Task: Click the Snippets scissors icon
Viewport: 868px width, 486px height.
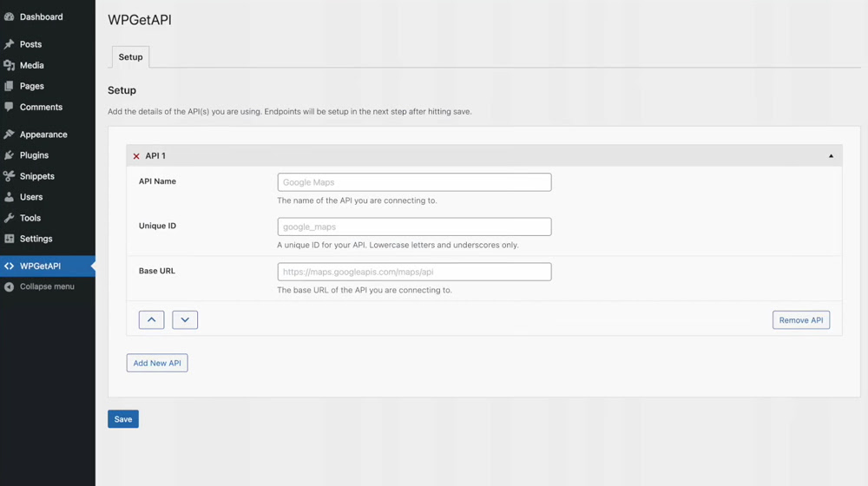Action: (9, 176)
